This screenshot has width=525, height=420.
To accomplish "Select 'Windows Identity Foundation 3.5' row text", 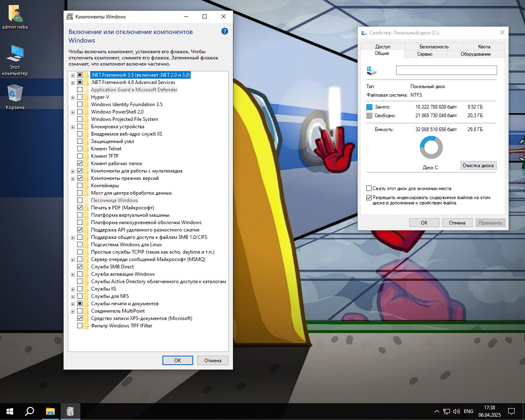I will click(x=127, y=104).
